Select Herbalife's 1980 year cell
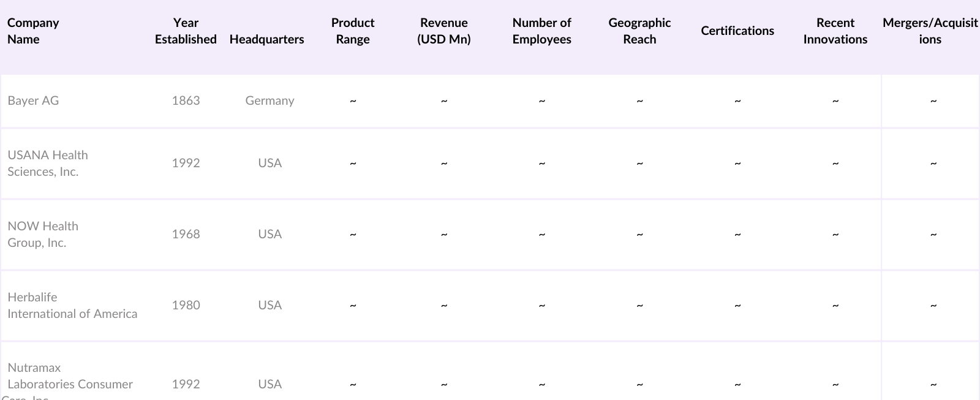This screenshot has height=400, width=980. point(186,305)
